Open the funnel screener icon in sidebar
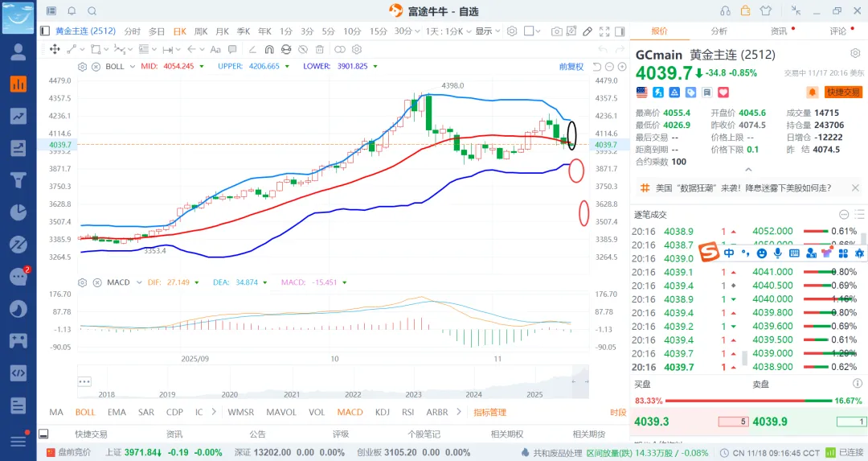The width and height of the screenshot is (868, 461). [18, 180]
